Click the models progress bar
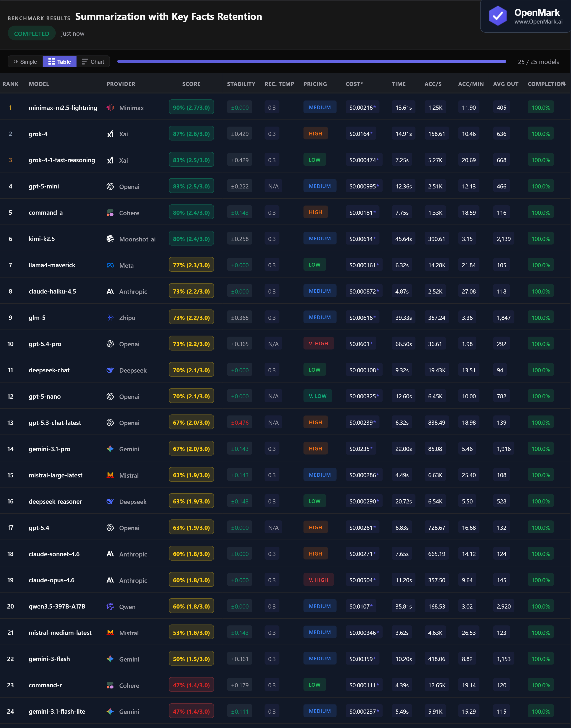571x728 pixels. pos(311,61)
